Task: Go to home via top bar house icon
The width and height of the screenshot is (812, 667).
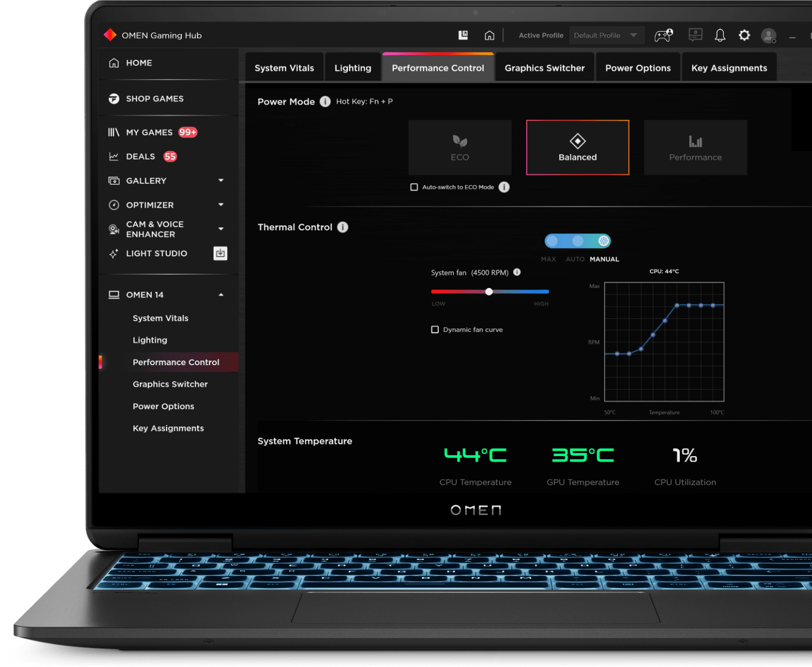Action: pyautogui.click(x=490, y=35)
